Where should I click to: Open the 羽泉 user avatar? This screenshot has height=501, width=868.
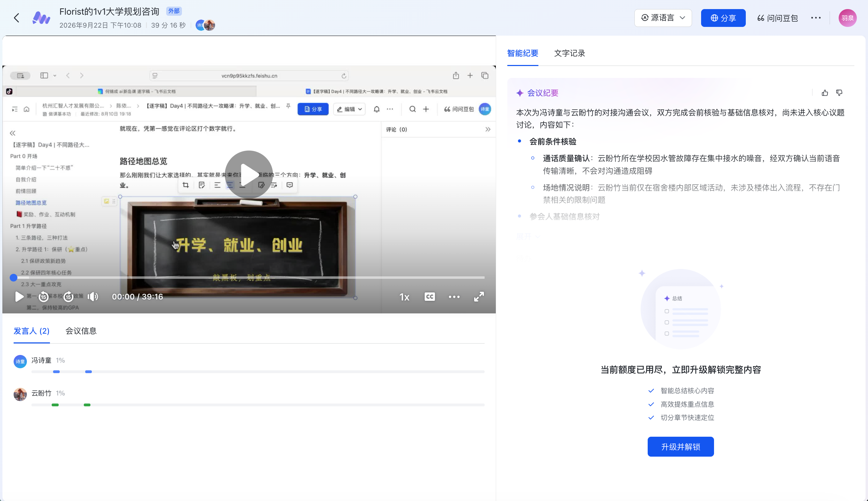tap(847, 18)
